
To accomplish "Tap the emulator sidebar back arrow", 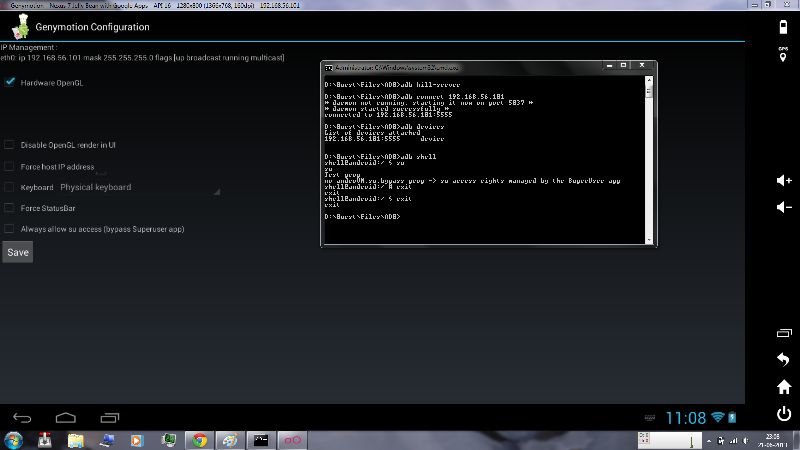I will [x=784, y=359].
